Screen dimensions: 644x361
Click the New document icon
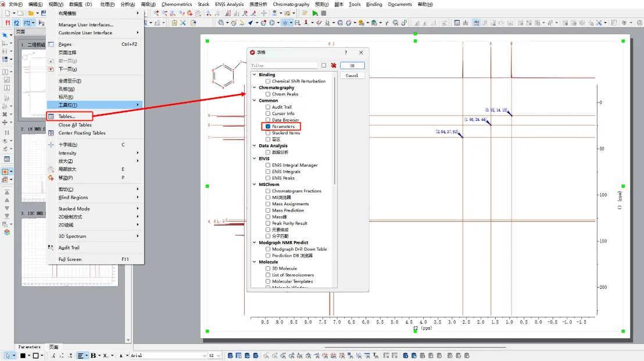[x=7, y=13]
